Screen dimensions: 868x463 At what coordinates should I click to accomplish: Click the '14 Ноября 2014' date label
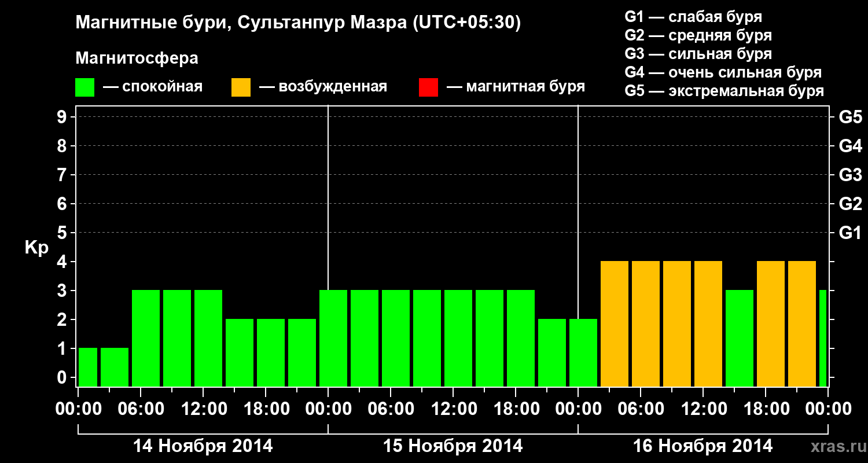click(203, 446)
